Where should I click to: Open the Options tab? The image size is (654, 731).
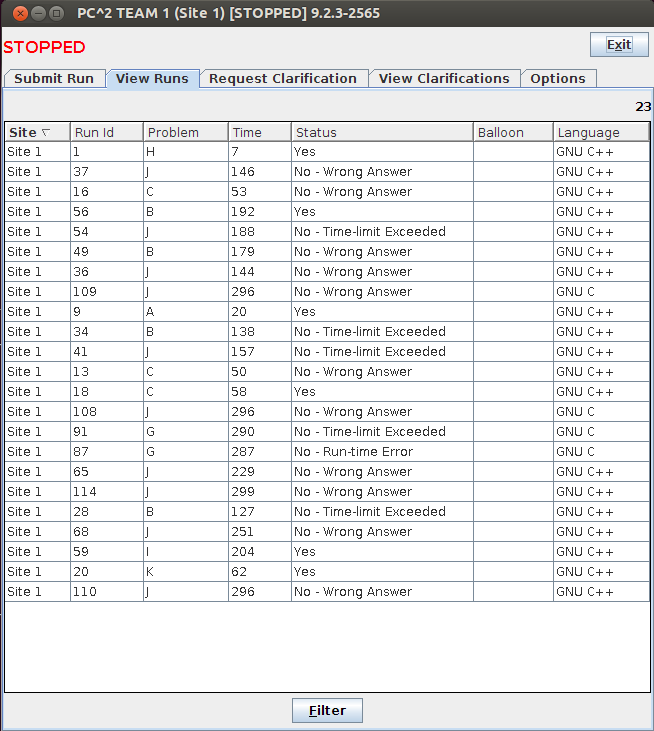tap(558, 79)
